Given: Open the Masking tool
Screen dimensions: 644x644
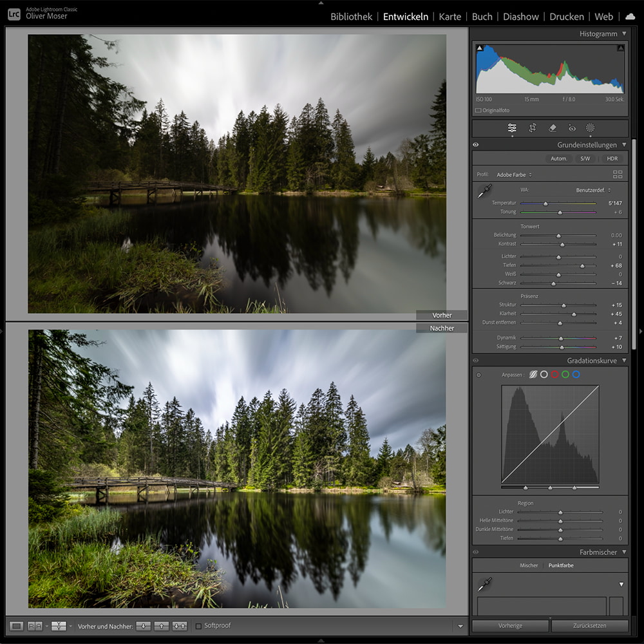Looking at the screenshot, I should coord(590,128).
